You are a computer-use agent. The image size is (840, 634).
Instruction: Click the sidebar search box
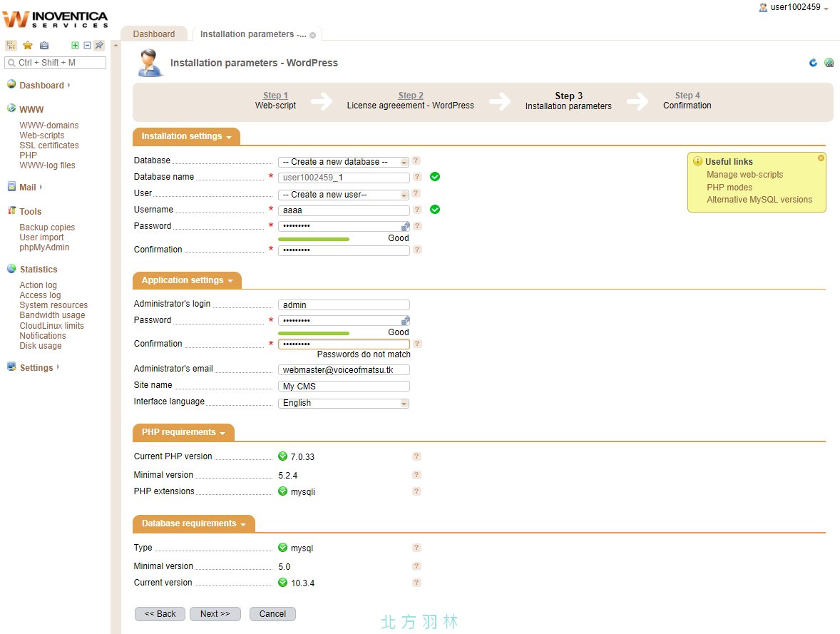coord(55,63)
